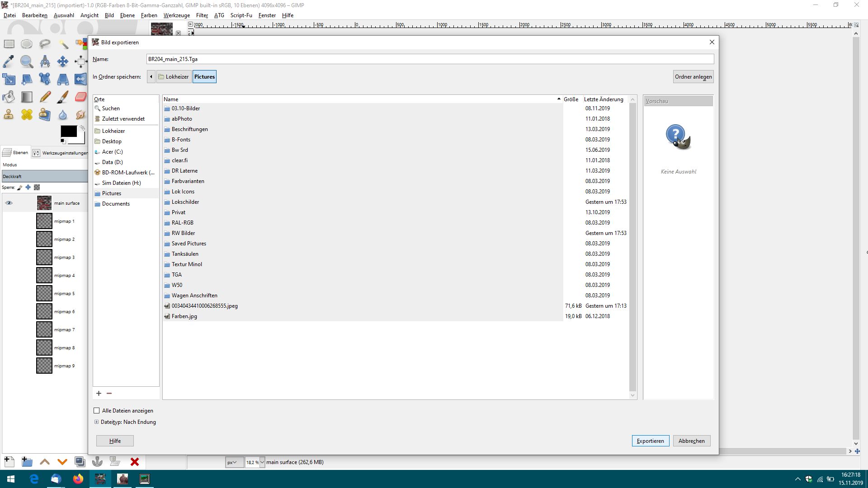Screen dimensions: 868x488
Task: Enable 'Alle Dateien anzeigen' checkbox
Action: coord(96,411)
